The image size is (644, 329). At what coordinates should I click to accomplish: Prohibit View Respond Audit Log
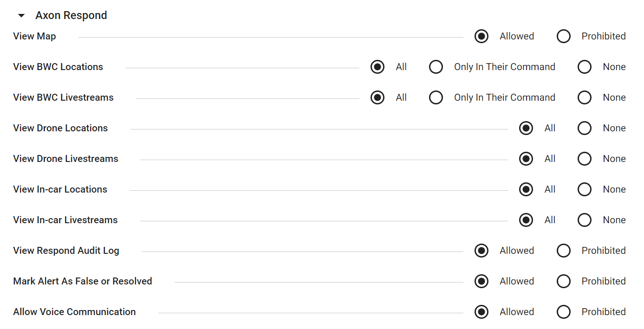pyautogui.click(x=564, y=251)
